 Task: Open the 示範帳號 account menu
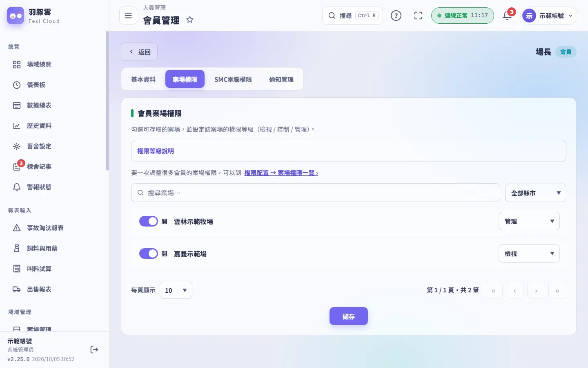[x=549, y=16]
